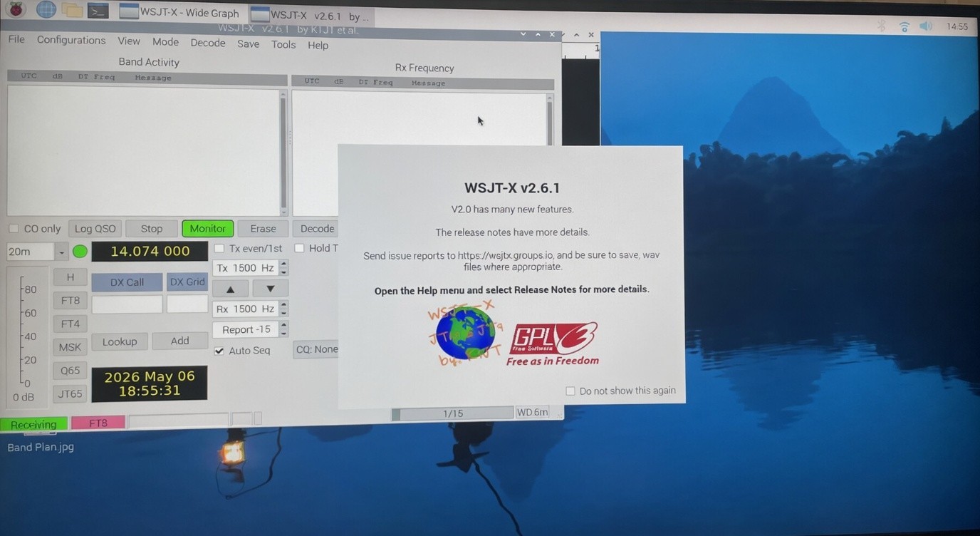The height and width of the screenshot is (536, 980).
Task: Open the Save menu
Action: coord(248,43)
